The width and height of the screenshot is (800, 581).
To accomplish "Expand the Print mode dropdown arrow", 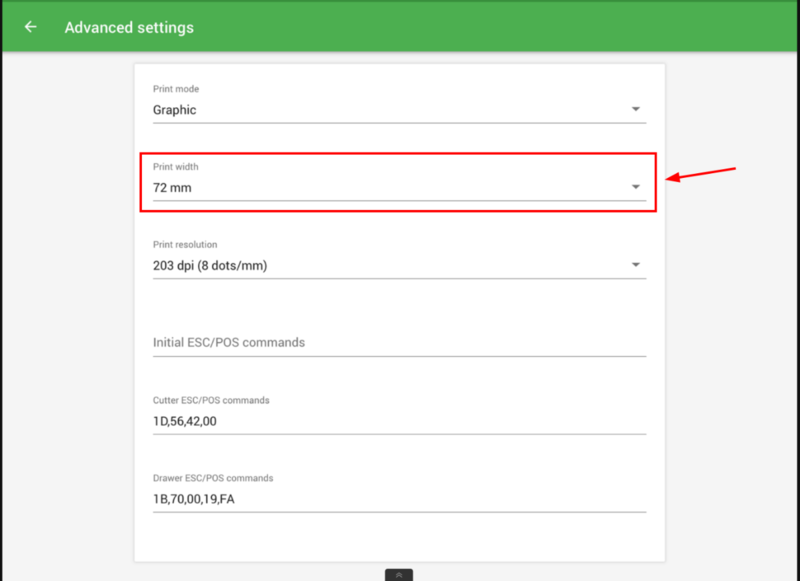I will (636, 109).
